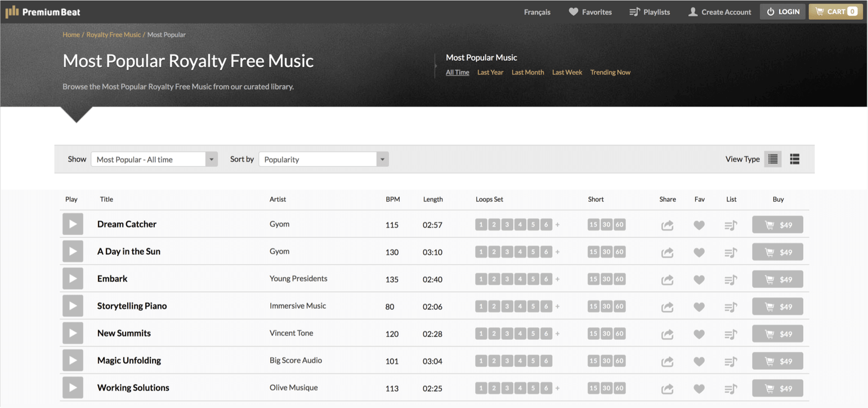
Task: Open the shopping CART button
Action: click(836, 11)
